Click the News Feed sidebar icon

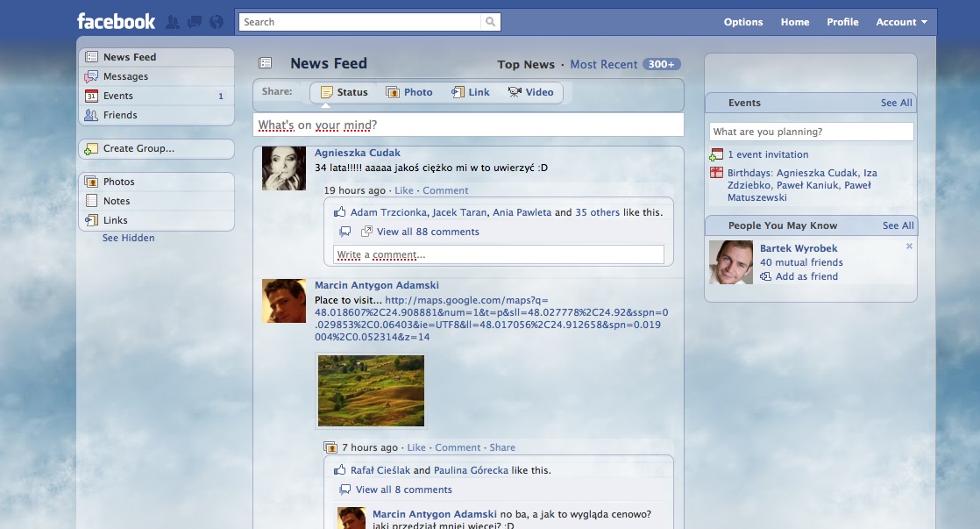tap(91, 57)
